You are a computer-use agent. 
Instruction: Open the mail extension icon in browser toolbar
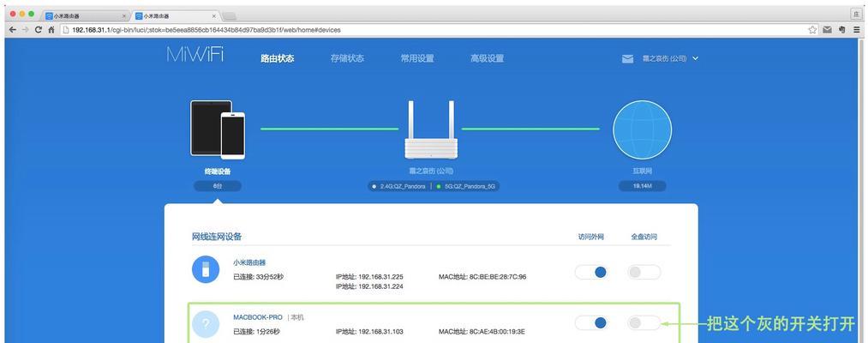pyautogui.click(x=827, y=30)
